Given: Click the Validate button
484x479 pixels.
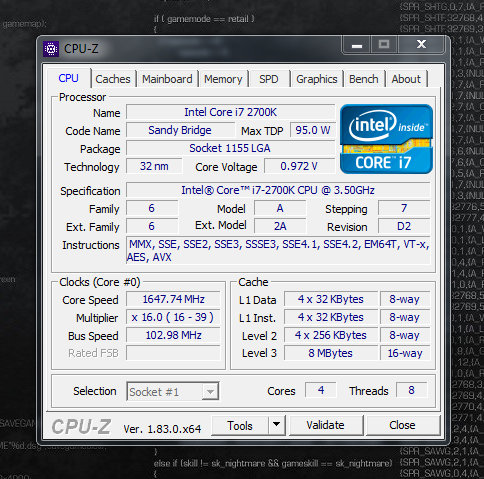Looking at the screenshot, I should [x=326, y=425].
